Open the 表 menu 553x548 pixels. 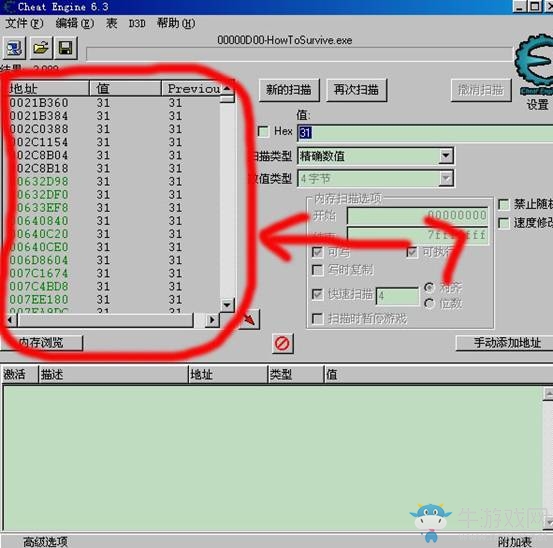[111, 24]
